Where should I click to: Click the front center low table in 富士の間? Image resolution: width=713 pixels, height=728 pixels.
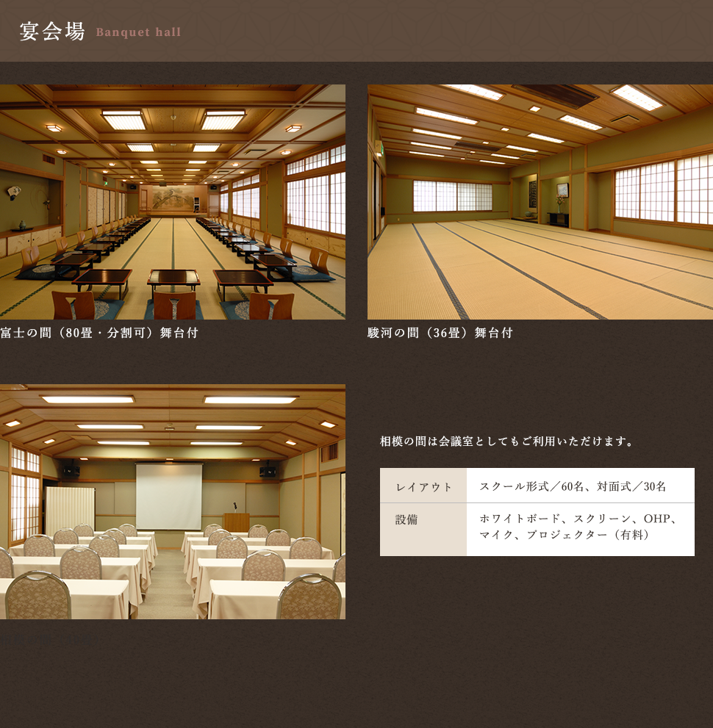(x=173, y=278)
